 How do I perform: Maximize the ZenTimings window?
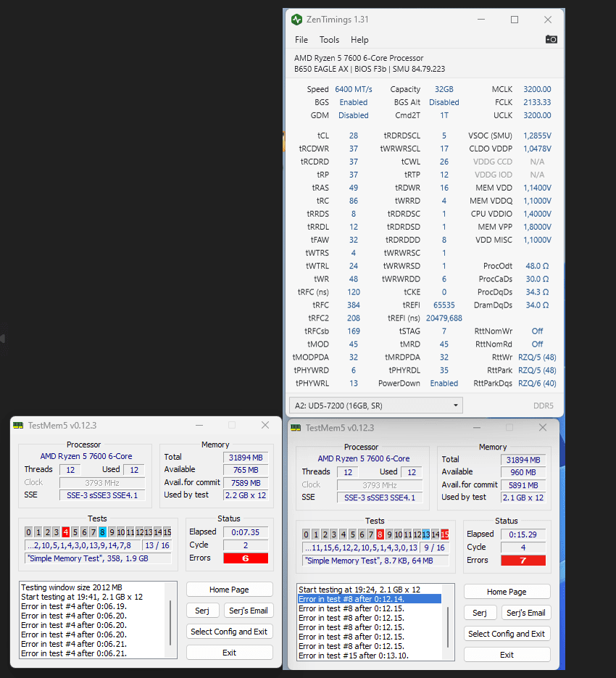[515, 20]
